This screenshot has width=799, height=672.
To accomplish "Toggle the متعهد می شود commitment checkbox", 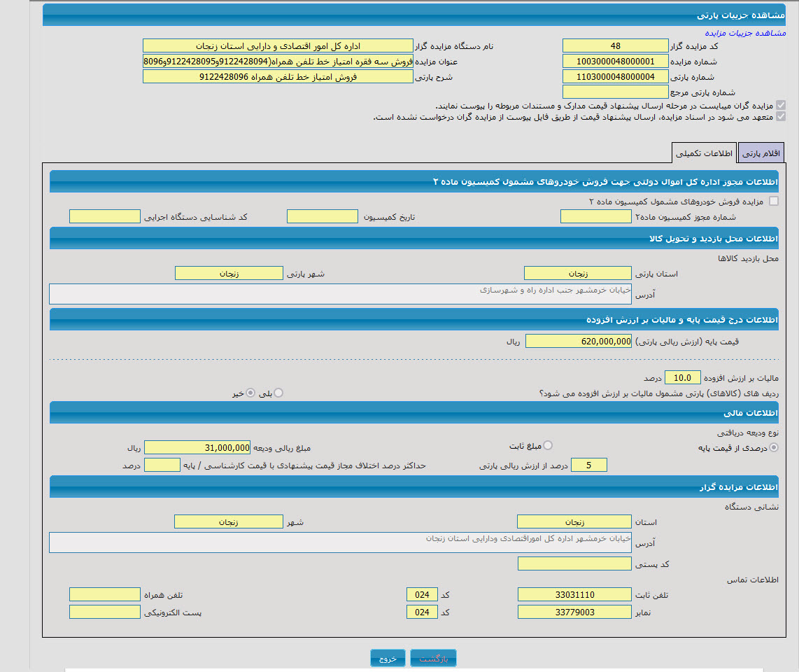I will point(781,117).
